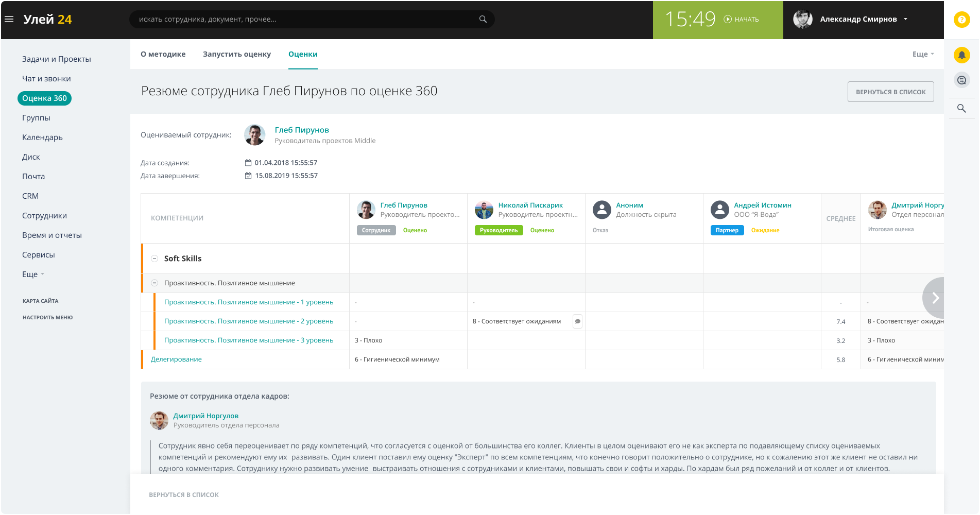The width and height of the screenshot is (980, 515).
Task: Open Сервисы in sidebar
Action: click(38, 255)
